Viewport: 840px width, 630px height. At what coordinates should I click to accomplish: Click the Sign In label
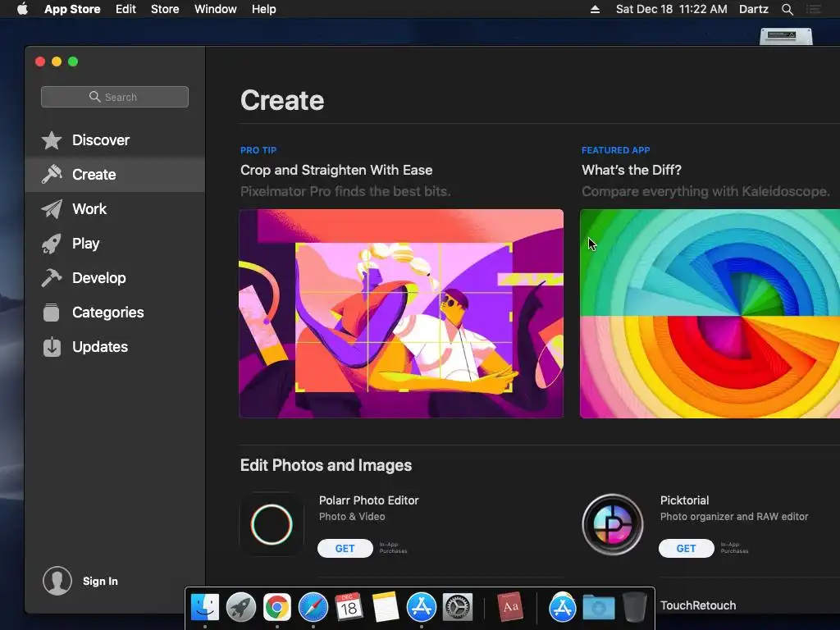pos(100,582)
